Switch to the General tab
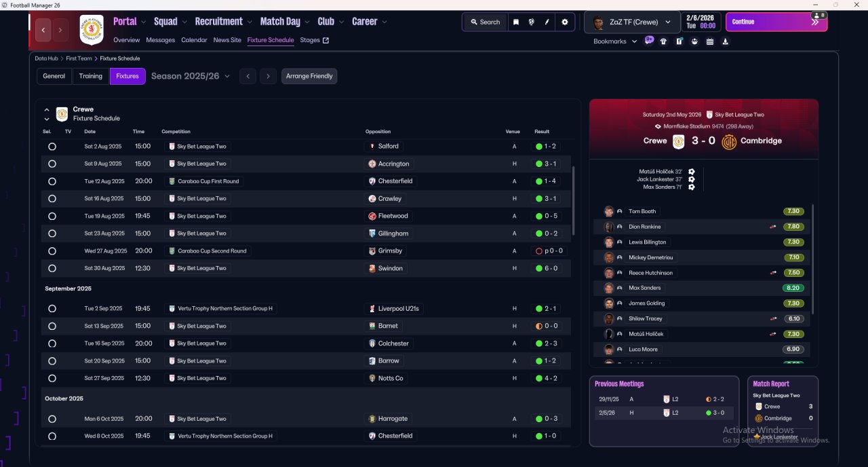This screenshot has height=467, width=868. [54, 76]
